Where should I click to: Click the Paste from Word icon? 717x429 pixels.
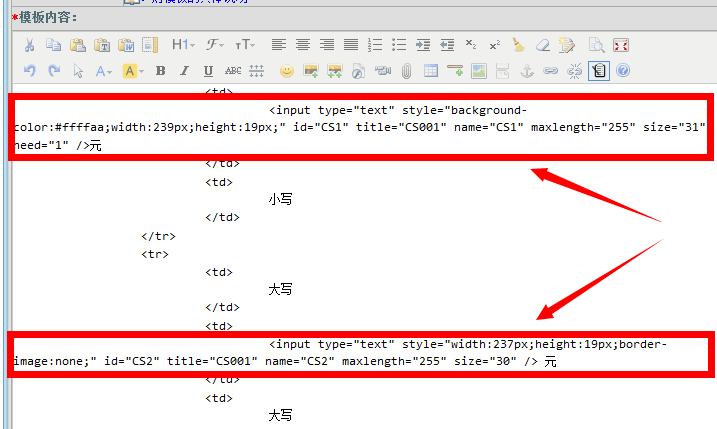pyautogui.click(x=126, y=45)
